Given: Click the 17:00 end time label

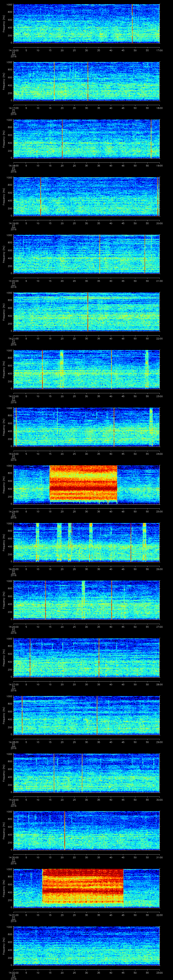Looking at the screenshot, I should pyautogui.click(x=159, y=50).
